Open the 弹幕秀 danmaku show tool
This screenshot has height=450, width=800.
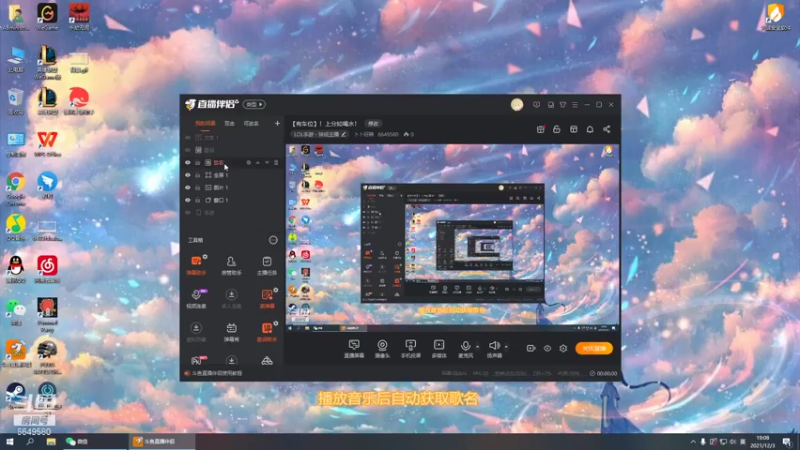click(231, 331)
